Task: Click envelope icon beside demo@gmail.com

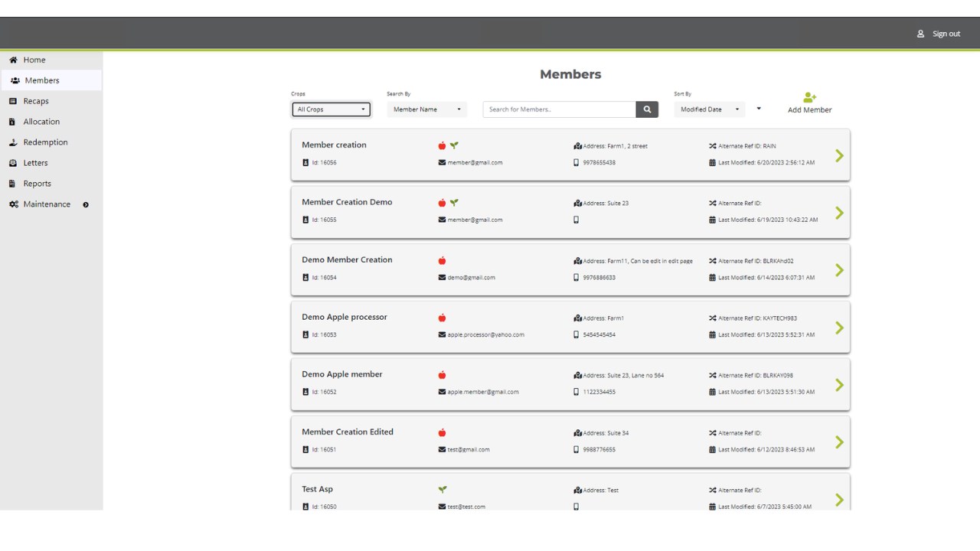Action: pyautogui.click(x=442, y=277)
